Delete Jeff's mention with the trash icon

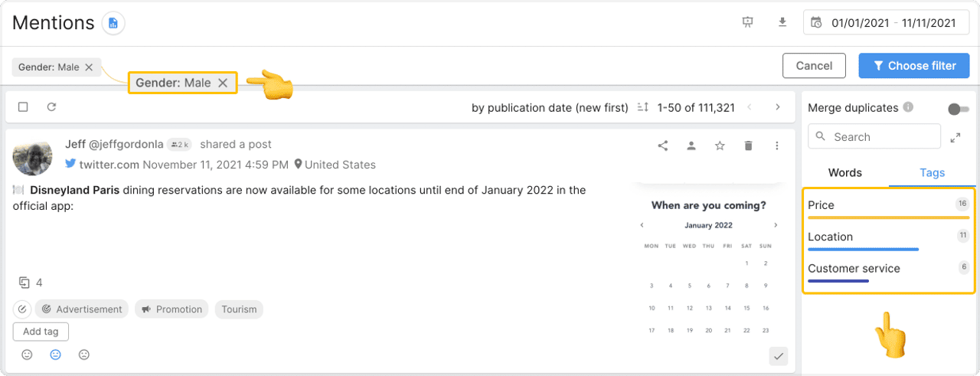[x=748, y=145]
